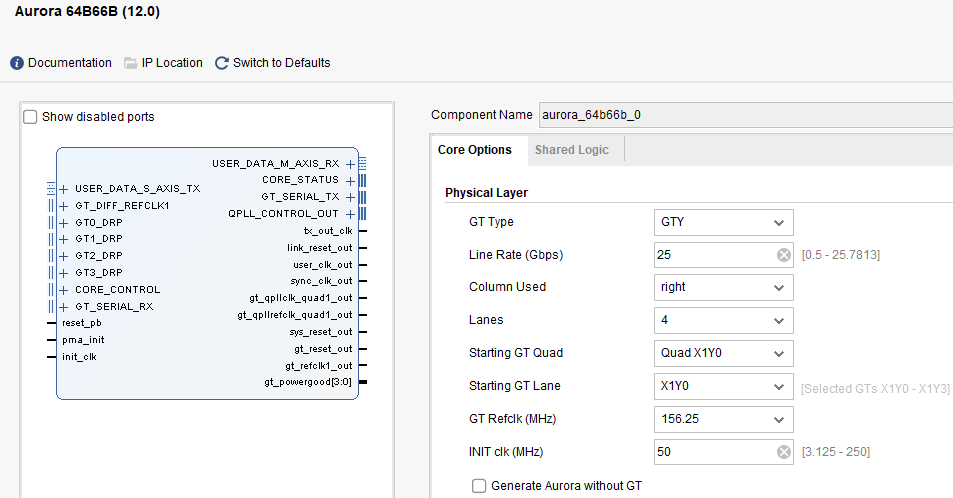Check Generate Aurora without GT
Screen dimensions: 953x498
(x=479, y=486)
